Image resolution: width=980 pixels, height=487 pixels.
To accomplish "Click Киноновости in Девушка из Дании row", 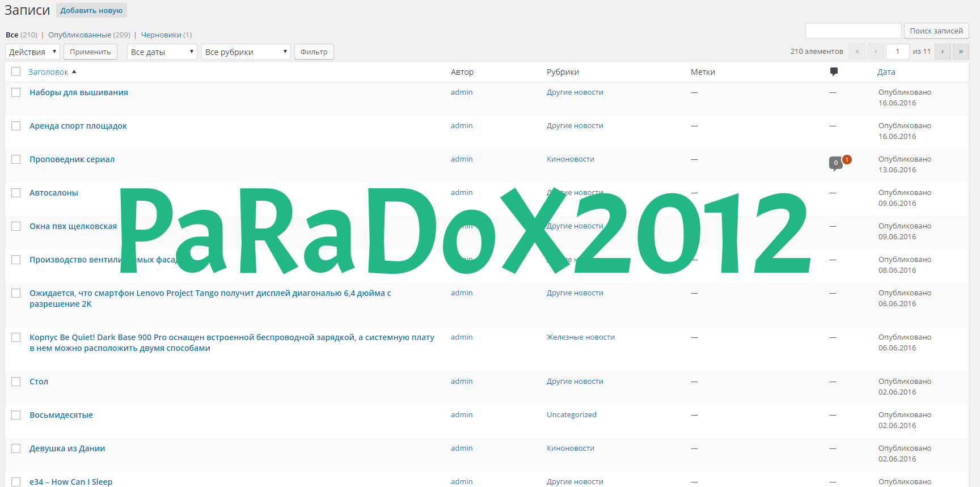I will point(571,448).
